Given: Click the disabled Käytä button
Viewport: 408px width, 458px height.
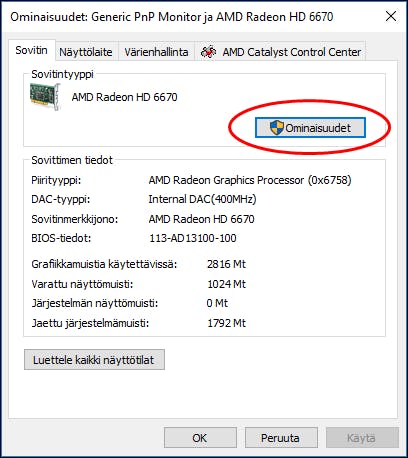Looking at the screenshot, I should click(362, 438).
